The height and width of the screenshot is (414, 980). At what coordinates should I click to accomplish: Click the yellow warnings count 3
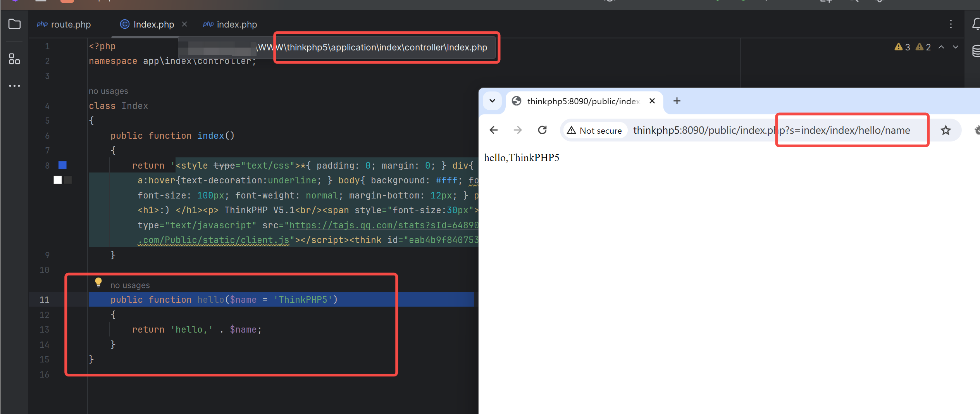click(902, 47)
